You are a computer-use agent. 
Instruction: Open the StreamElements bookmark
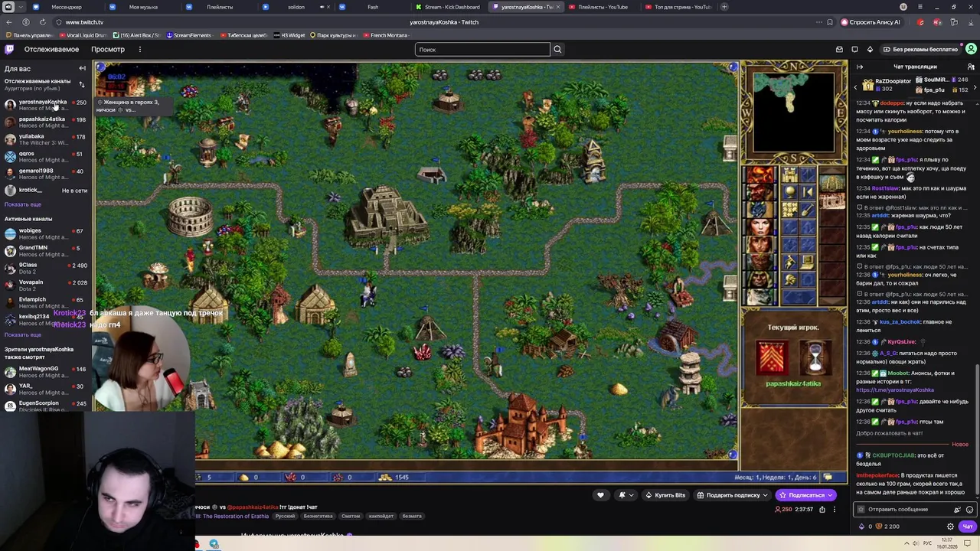(x=188, y=35)
